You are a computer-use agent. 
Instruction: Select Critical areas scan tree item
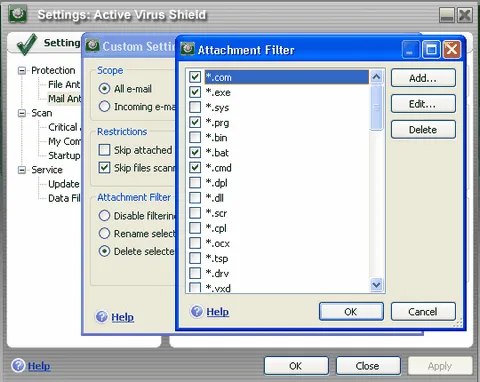click(65, 127)
